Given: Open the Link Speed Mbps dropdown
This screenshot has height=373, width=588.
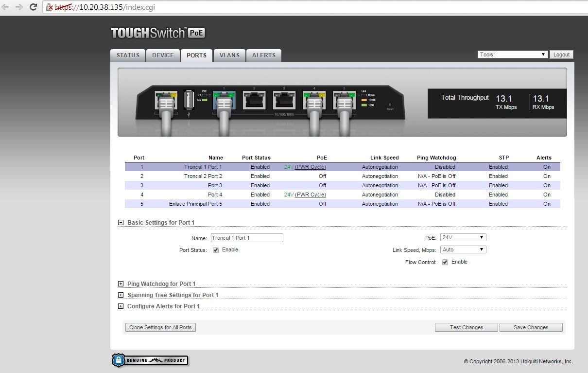Looking at the screenshot, I should 463,249.
